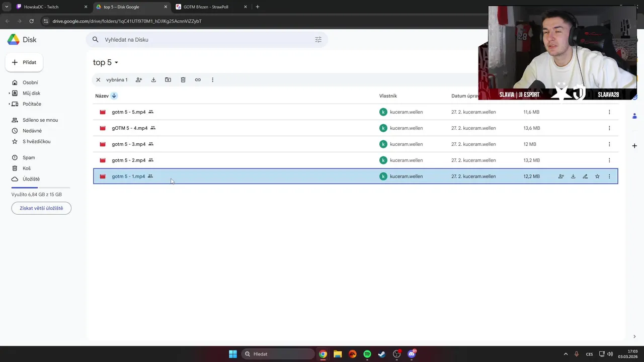
Task: Close the HowskaDC Twitch tab
Action: pos(86,7)
